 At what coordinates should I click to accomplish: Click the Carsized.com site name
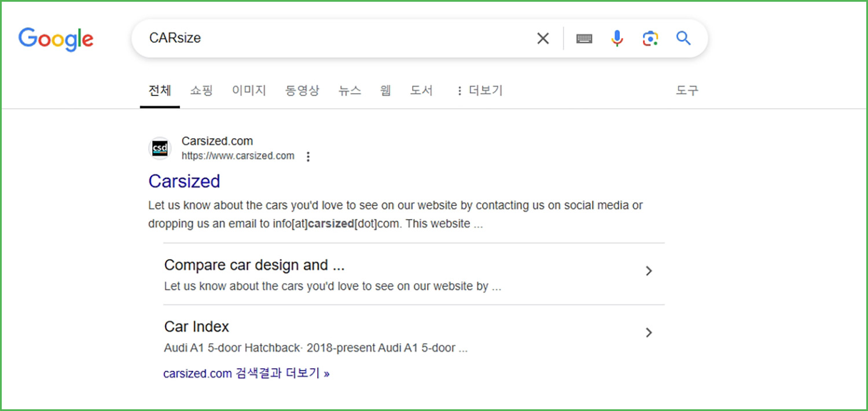click(217, 141)
